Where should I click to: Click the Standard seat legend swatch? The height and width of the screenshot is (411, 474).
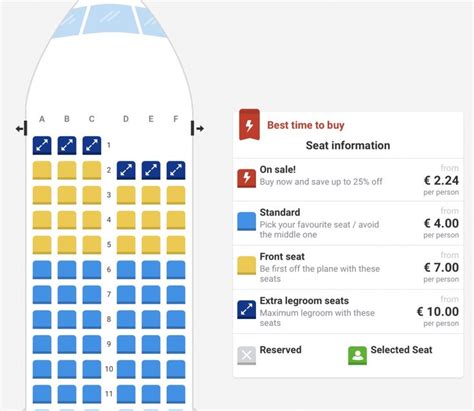(x=247, y=222)
